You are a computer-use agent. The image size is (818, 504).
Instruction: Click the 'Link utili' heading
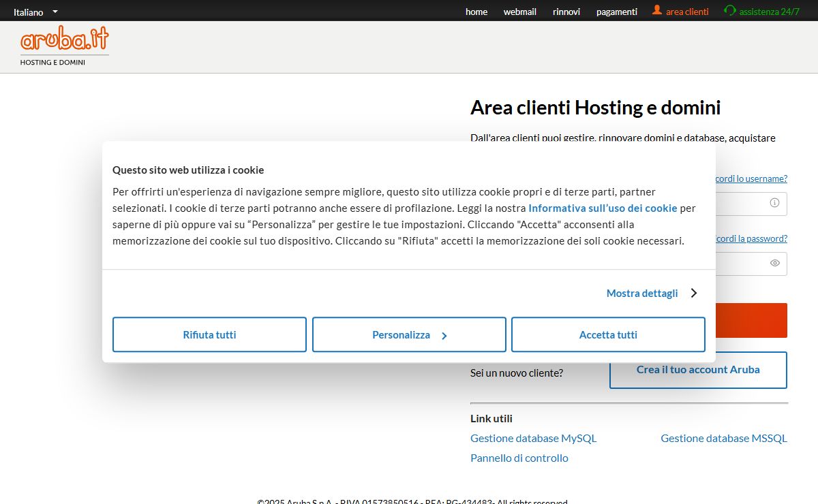(x=491, y=418)
